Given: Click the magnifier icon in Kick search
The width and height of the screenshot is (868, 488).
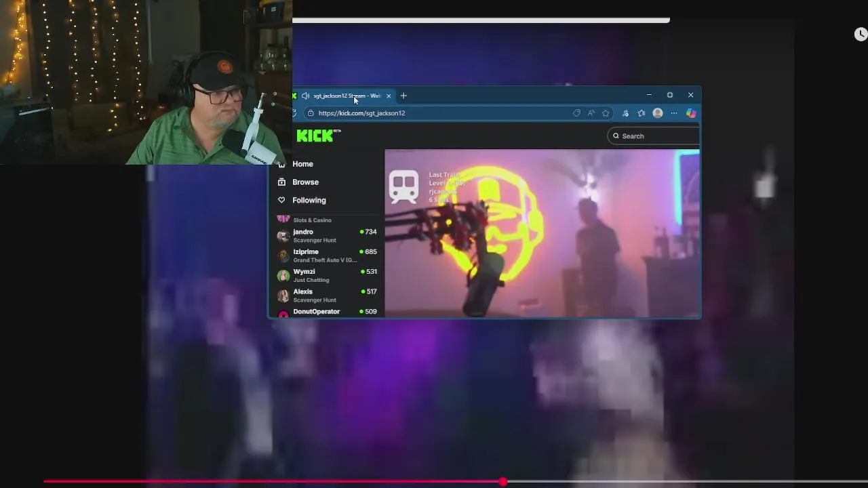Looking at the screenshot, I should [616, 136].
